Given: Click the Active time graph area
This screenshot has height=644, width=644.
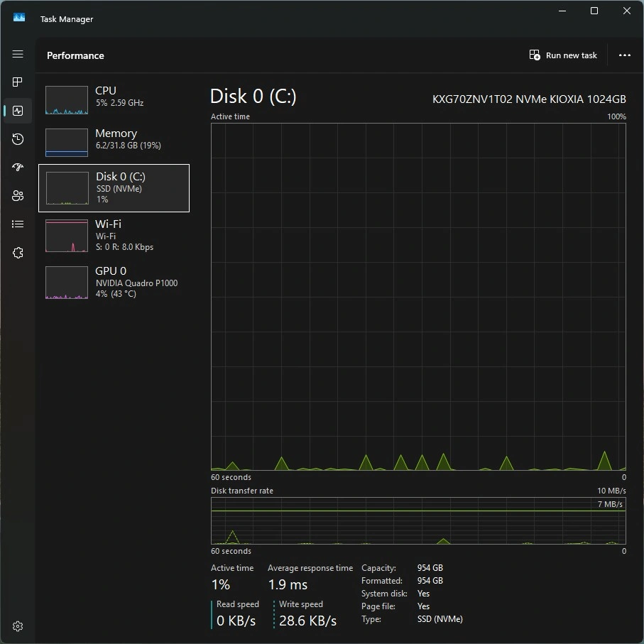Looking at the screenshot, I should click(x=418, y=297).
